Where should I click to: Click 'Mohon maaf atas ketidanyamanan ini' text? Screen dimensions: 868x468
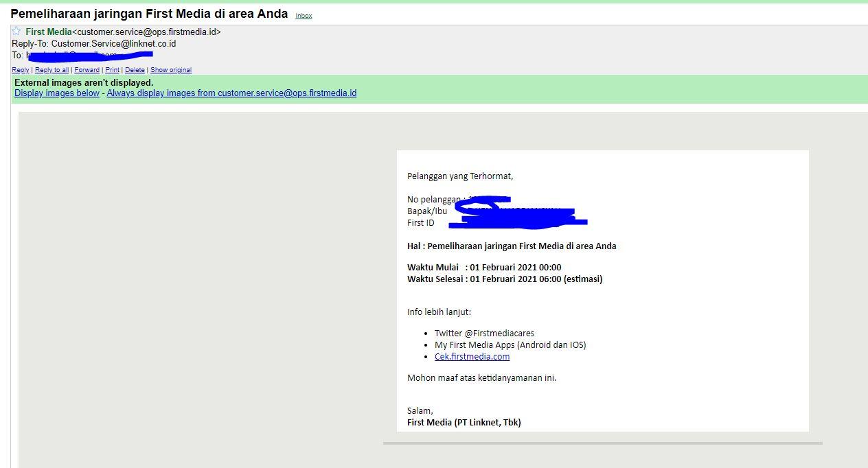tap(482, 377)
